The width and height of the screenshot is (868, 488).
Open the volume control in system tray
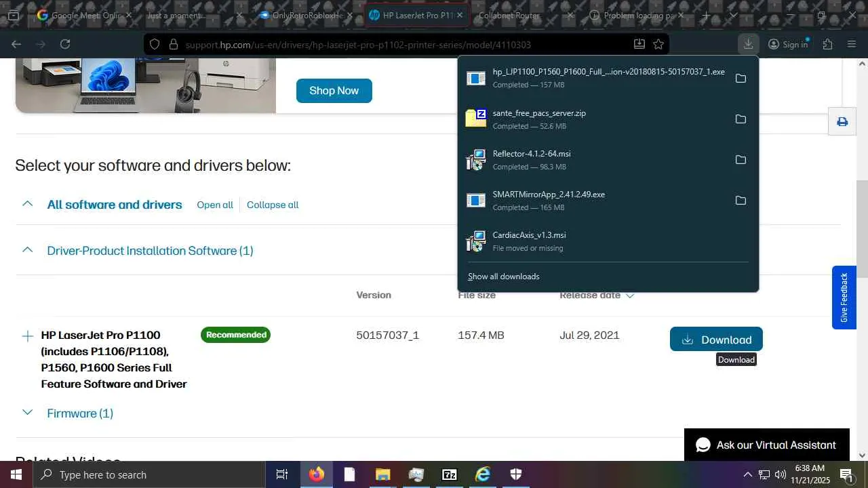point(781,474)
